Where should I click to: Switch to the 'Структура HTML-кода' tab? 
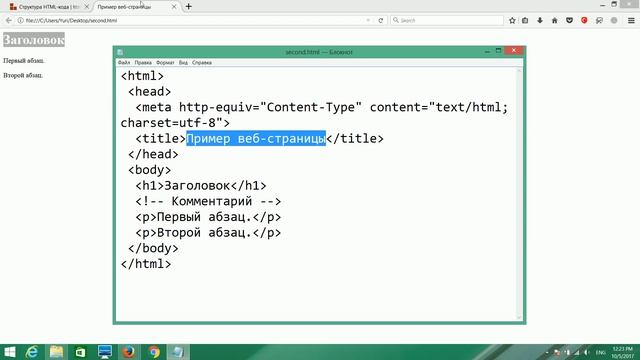pyautogui.click(x=48, y=7)
